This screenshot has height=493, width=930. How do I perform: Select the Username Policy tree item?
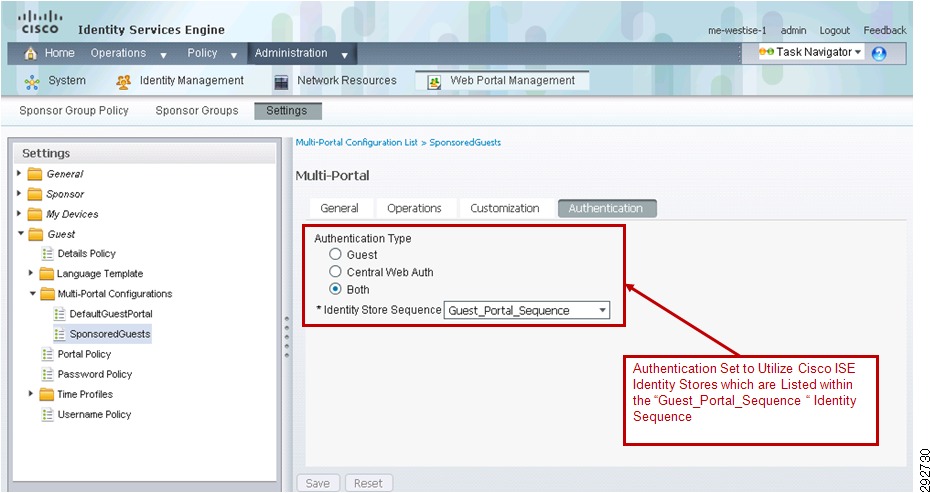tap(94, 415)
